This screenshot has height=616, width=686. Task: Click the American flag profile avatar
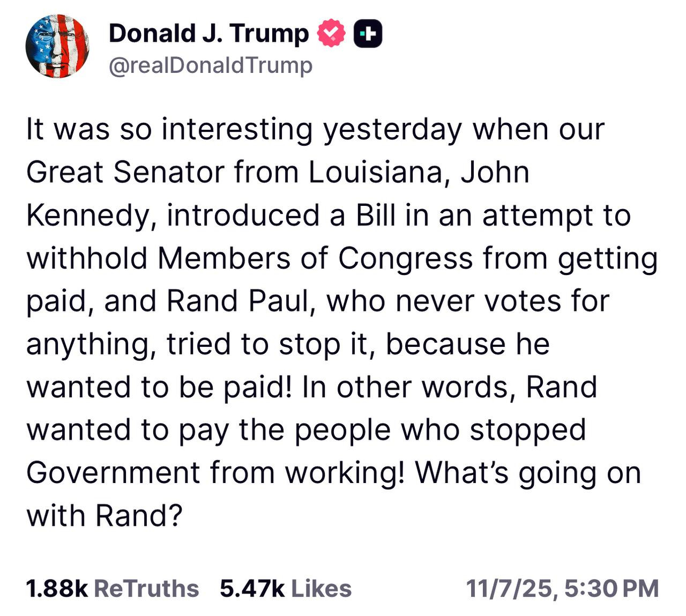[x=57, y=46]
